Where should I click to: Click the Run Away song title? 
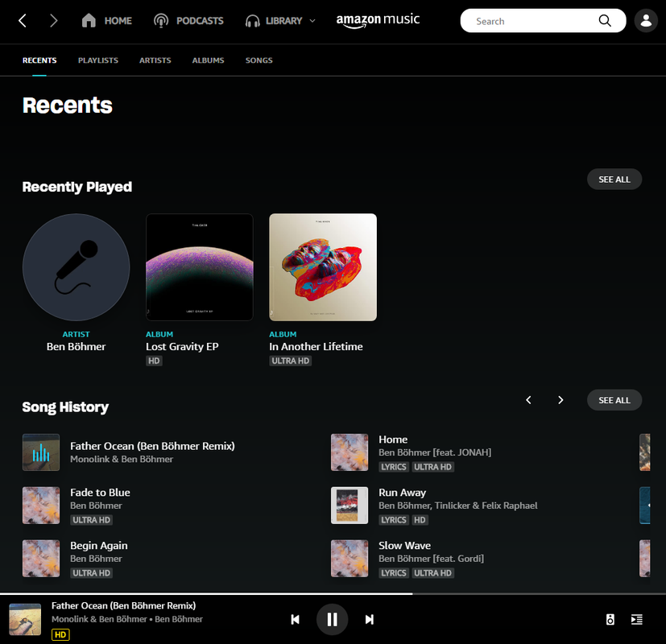[x=402, y=493]
